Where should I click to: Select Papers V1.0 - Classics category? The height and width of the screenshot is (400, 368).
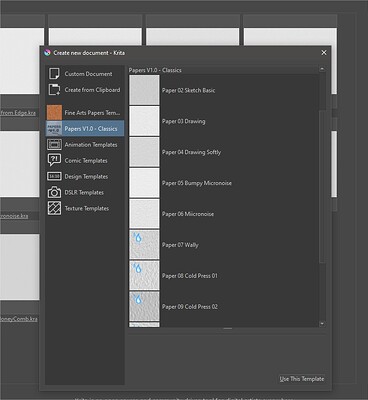pos(85,128)
